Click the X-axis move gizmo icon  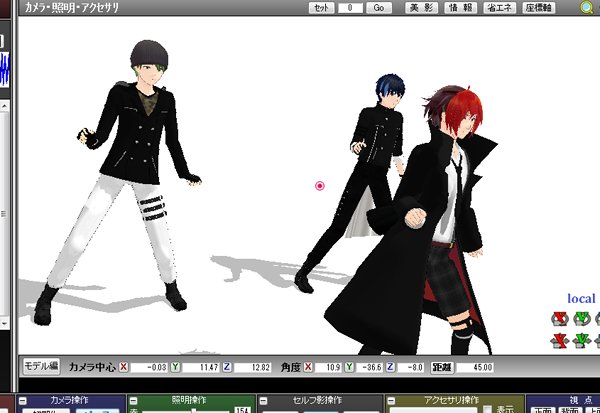(x=559, y=340)
